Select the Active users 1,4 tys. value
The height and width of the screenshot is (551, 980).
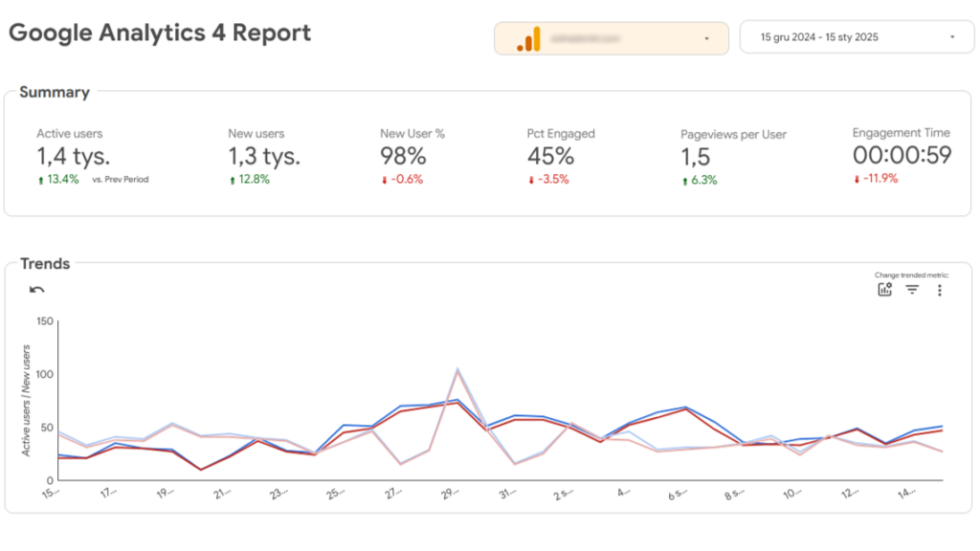coord(73,156)
